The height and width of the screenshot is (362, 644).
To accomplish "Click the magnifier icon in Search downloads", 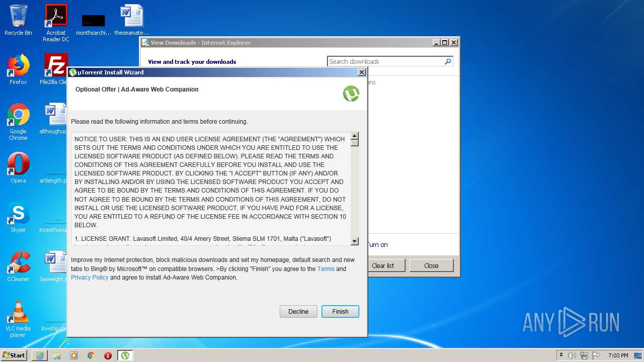I will [448, 61].
